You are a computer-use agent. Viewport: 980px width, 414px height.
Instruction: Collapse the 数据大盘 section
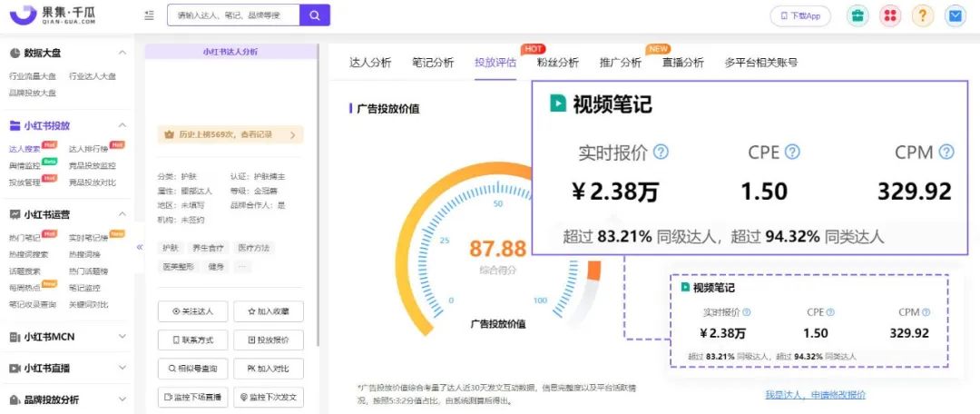(x=122, y=54)
